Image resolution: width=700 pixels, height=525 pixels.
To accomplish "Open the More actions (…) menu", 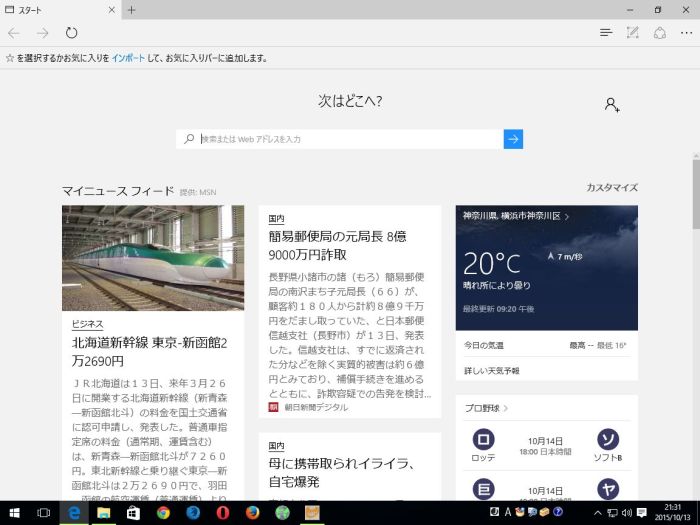I will [685, 33].
